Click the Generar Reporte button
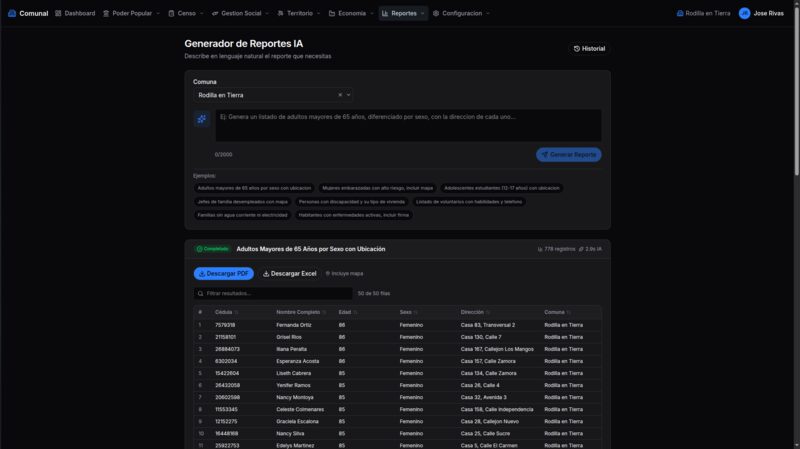 (568, 155)
